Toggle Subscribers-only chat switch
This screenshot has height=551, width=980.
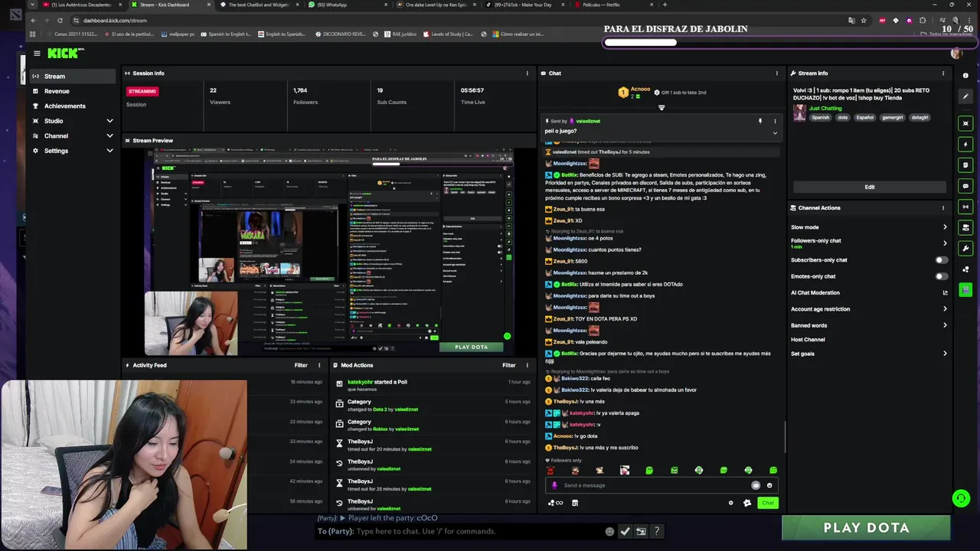(941, 260)
